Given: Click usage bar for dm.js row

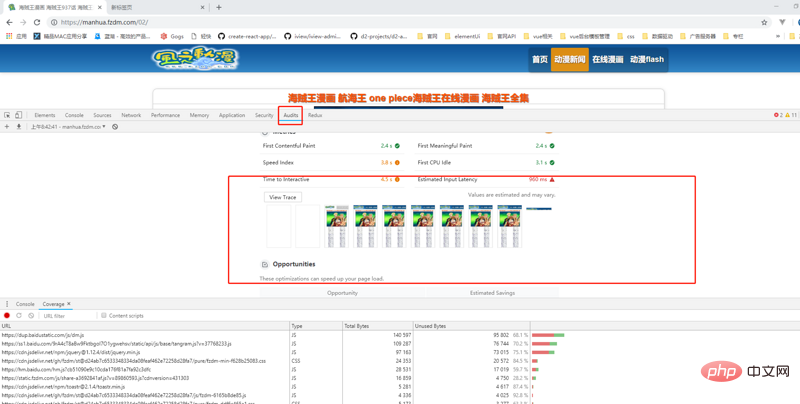Looking at the screenshot, I should [548, 335].
